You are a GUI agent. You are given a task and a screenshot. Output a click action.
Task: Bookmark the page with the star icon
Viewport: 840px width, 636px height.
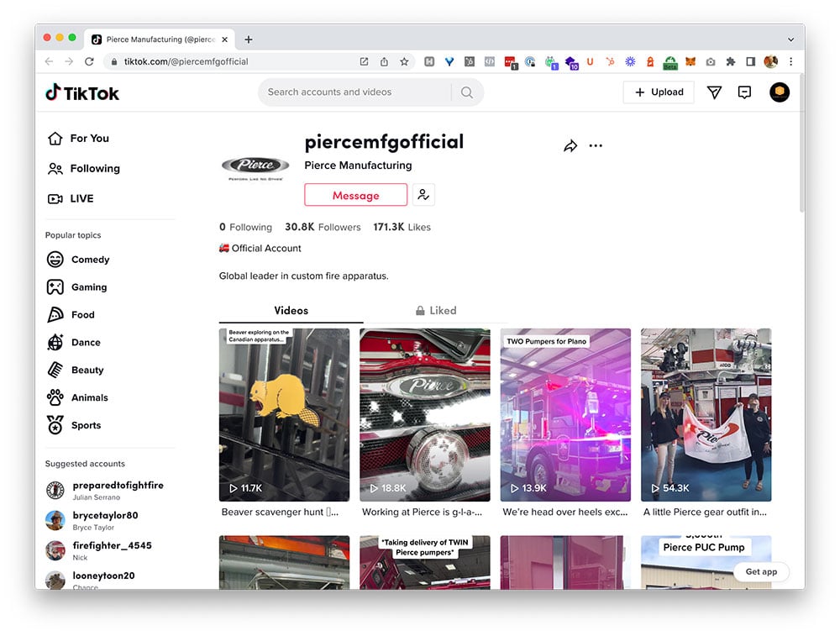click(x=404, y=61)
